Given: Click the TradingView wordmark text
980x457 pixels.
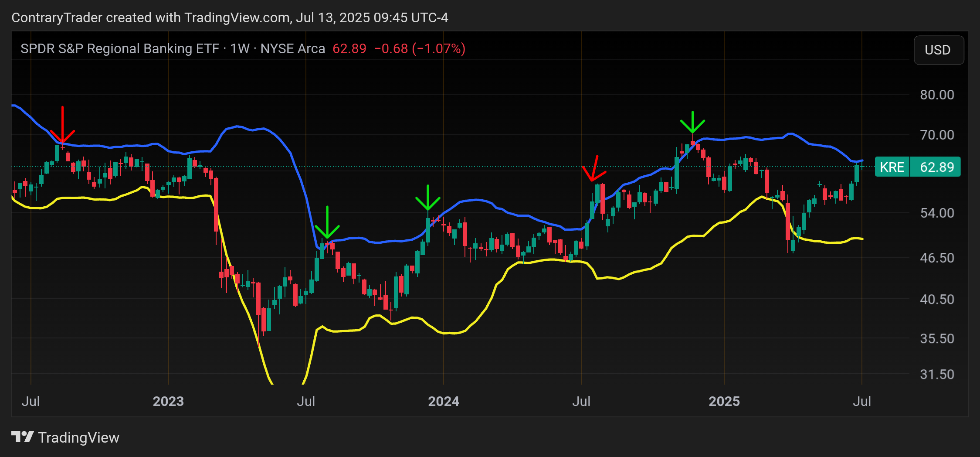Looking at the screenshot, I should [x=79, y=437].
